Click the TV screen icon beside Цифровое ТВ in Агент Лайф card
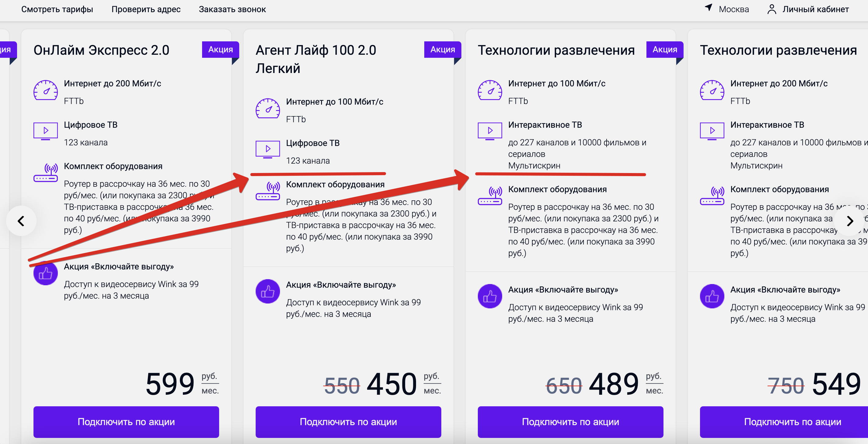Screen dimensions: 868x444 pyautogui.click(x=268, y=149)
